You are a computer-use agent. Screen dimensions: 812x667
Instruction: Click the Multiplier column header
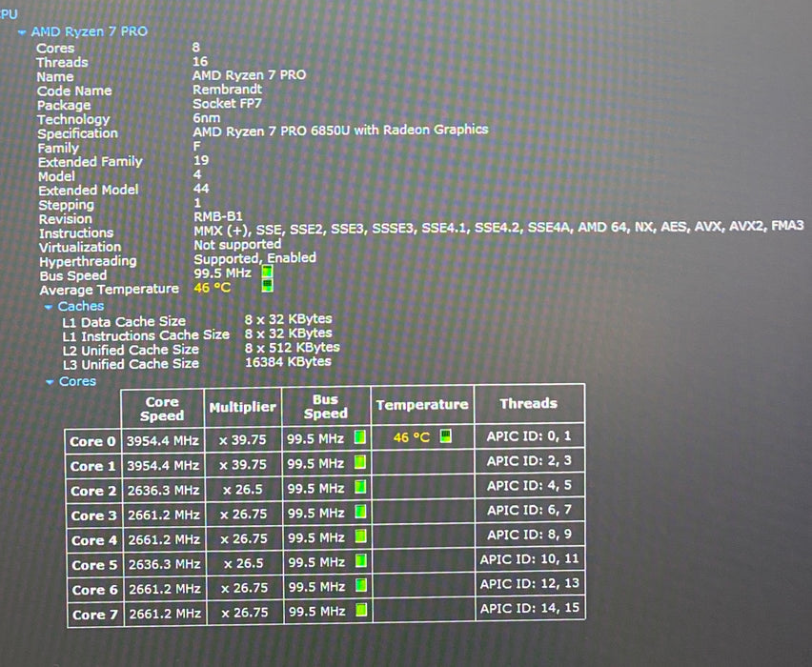click(x=243, y=408)
